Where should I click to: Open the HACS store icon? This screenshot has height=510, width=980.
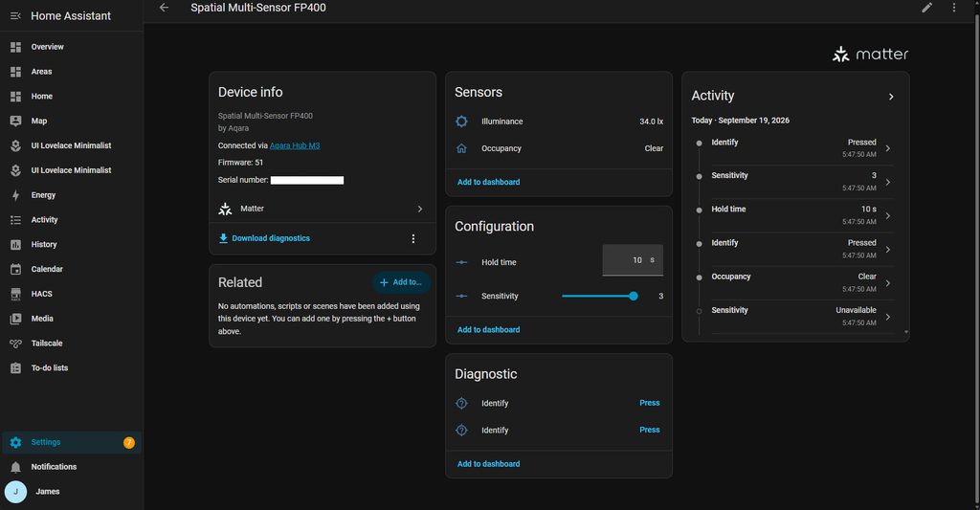(x=15, y=294)
